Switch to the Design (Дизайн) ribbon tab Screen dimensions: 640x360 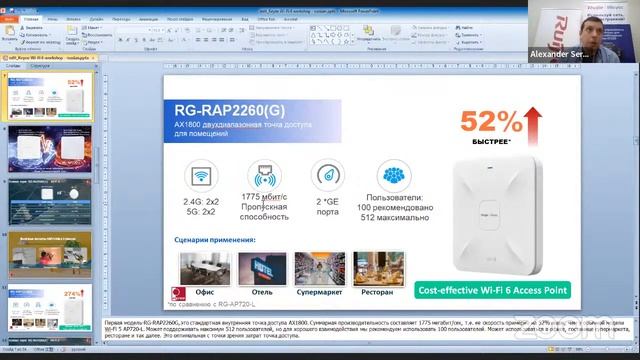(96, 19)
